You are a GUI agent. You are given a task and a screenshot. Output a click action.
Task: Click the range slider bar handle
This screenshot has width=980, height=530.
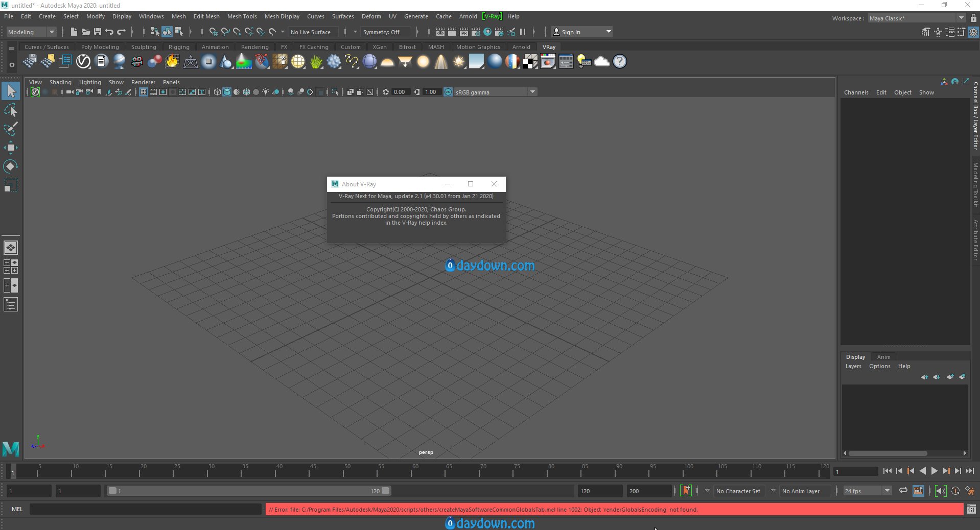[x=249, y=491]
